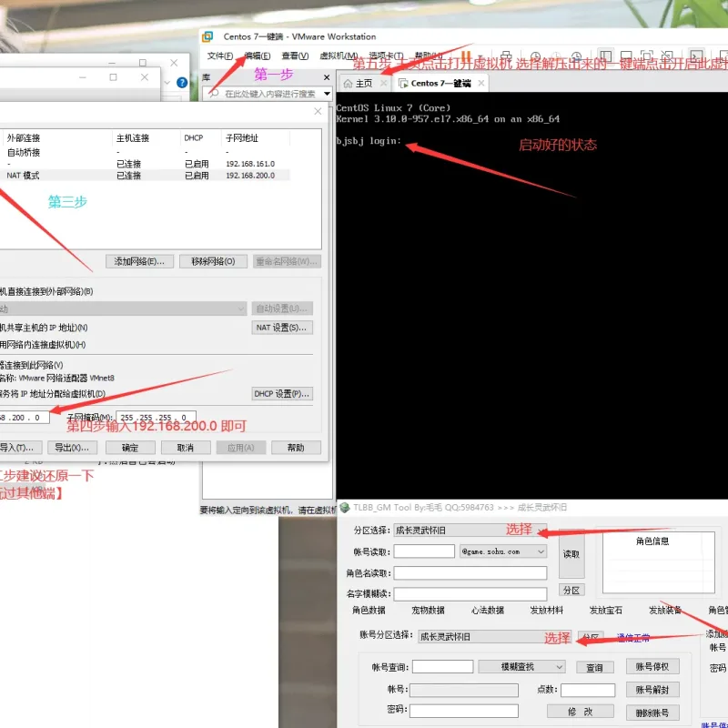Viewport: 728px width, 728px height.
Task: Close the virtual network editor dialog
Action: click(318, 111)
